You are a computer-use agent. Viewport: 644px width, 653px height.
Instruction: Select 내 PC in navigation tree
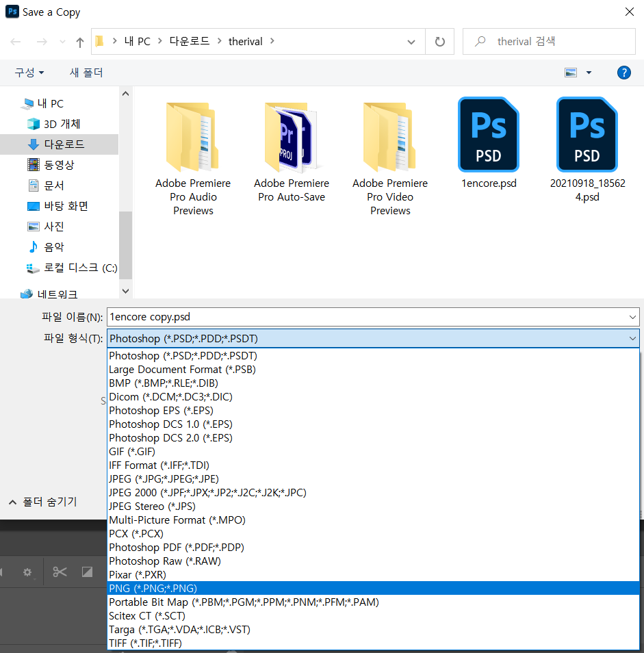point(43,103)
